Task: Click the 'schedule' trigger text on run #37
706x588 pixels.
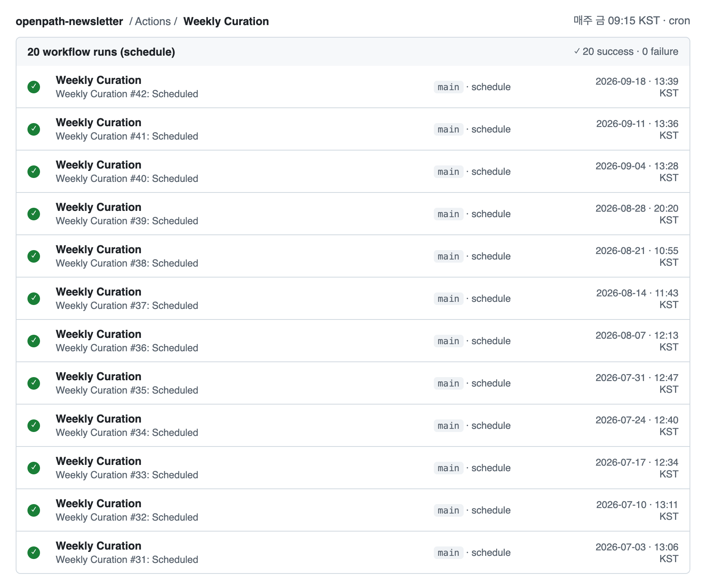Action: [x=491, y=299]
